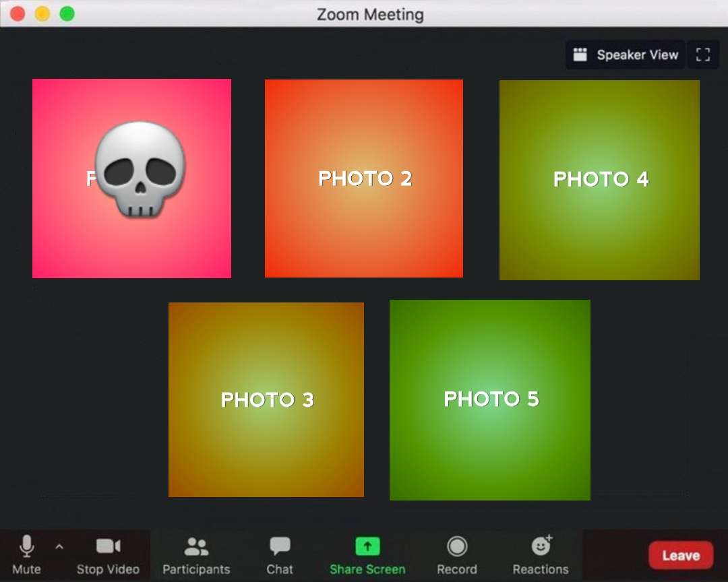Stop Video using the camera icon

(108, 546)
